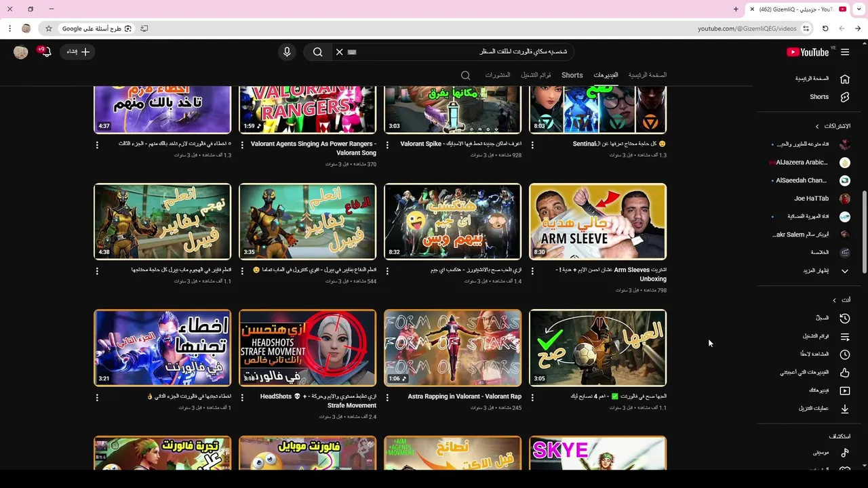Open options menu for Valorant Spike video
This screenshot has width=868, height=488.
coord(387,145)
